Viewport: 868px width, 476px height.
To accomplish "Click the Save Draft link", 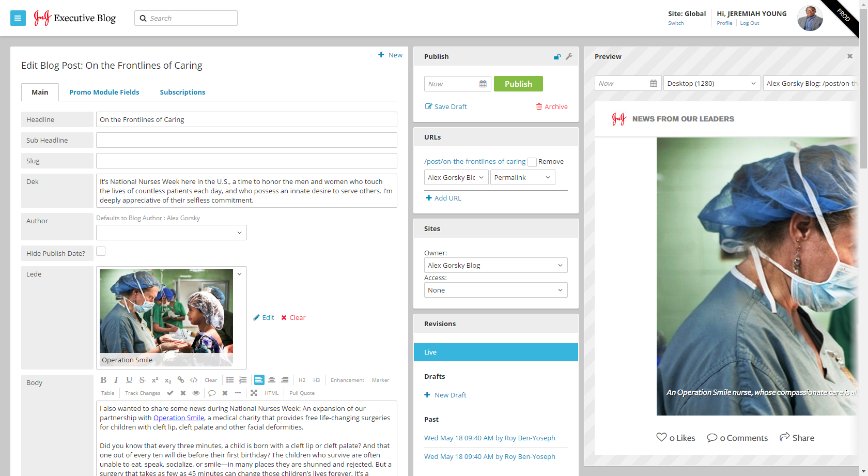I will (446, 106).
